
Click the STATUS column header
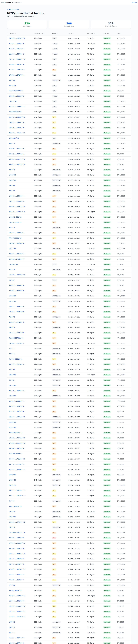click(106, 33)
